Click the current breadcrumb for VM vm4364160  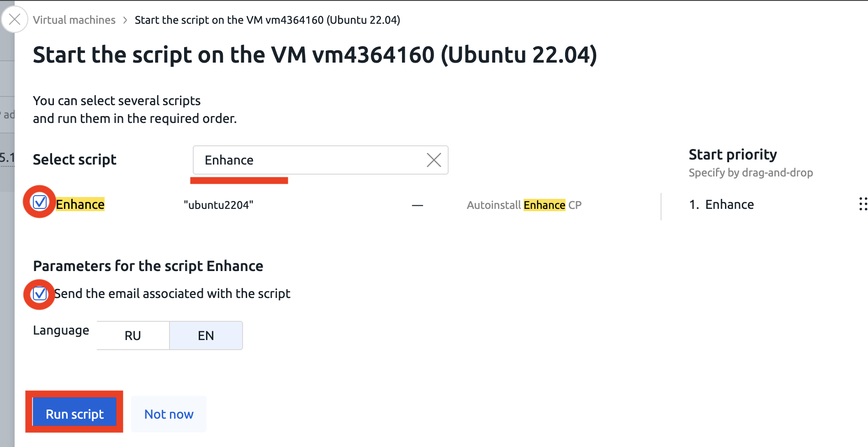click(x=267, y=20)
